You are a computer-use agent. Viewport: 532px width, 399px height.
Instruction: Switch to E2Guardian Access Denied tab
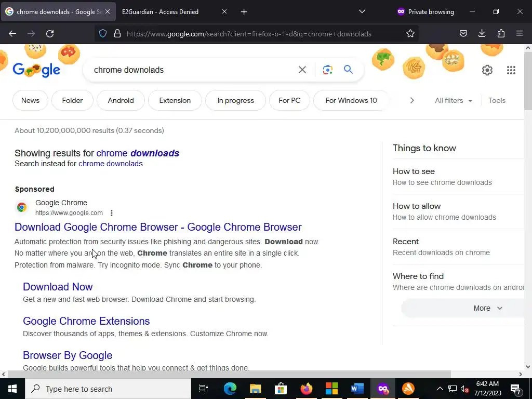[x=170, y=12]
